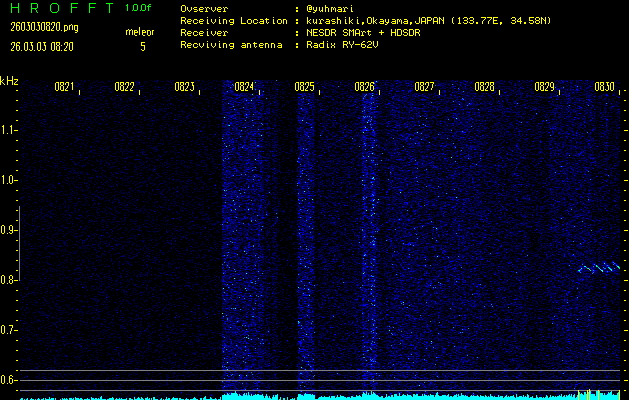Screen dimensions: 629x400
Task: Select the filename 2603030820.png
Action: tap(44, 27)
